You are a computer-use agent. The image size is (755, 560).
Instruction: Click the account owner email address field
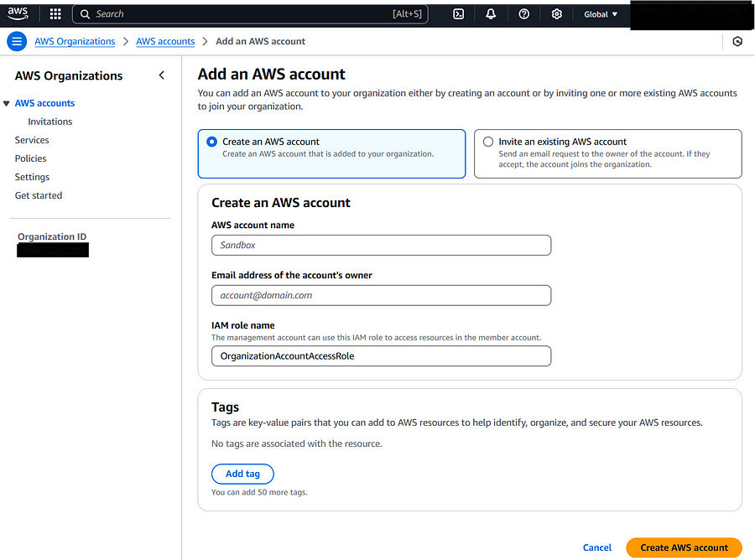tap(382, 295)
